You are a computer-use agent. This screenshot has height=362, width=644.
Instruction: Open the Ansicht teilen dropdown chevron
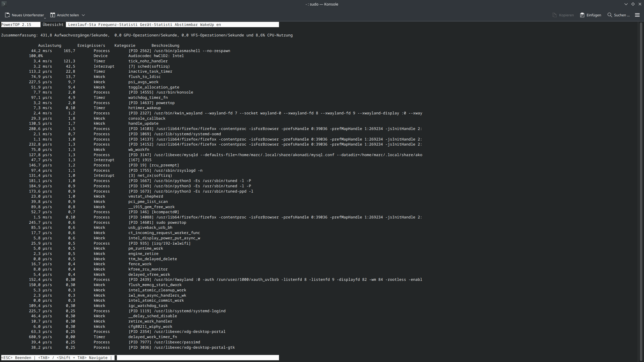point(83,15)
